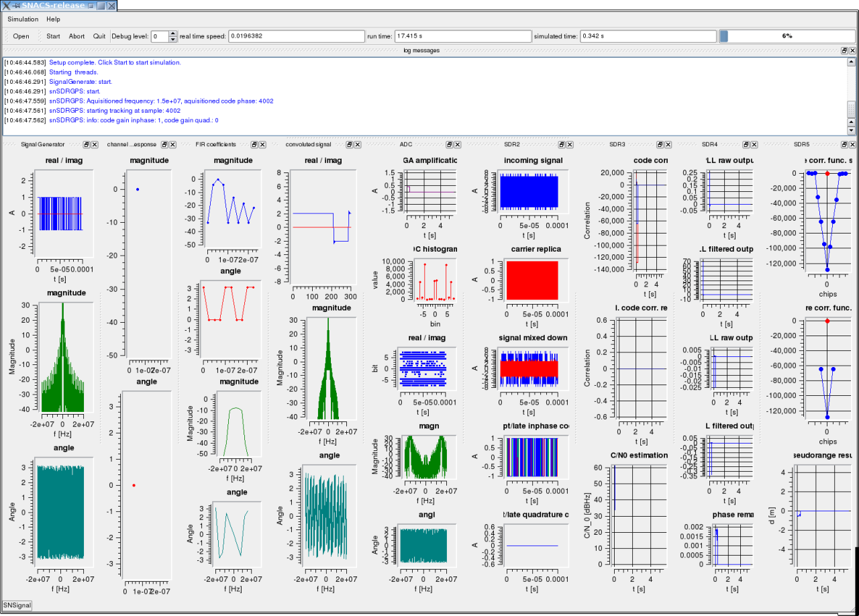Float the ADC dock panel

click(449, 144)
